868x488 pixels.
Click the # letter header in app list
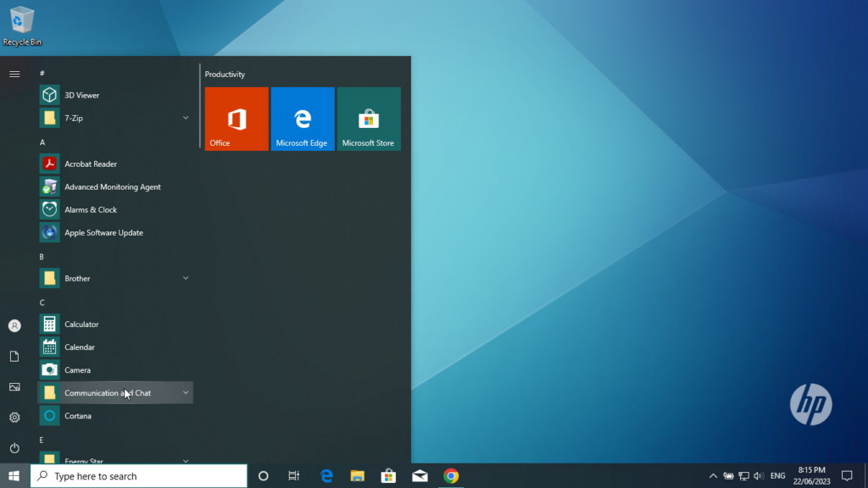(x=42, y=73)
